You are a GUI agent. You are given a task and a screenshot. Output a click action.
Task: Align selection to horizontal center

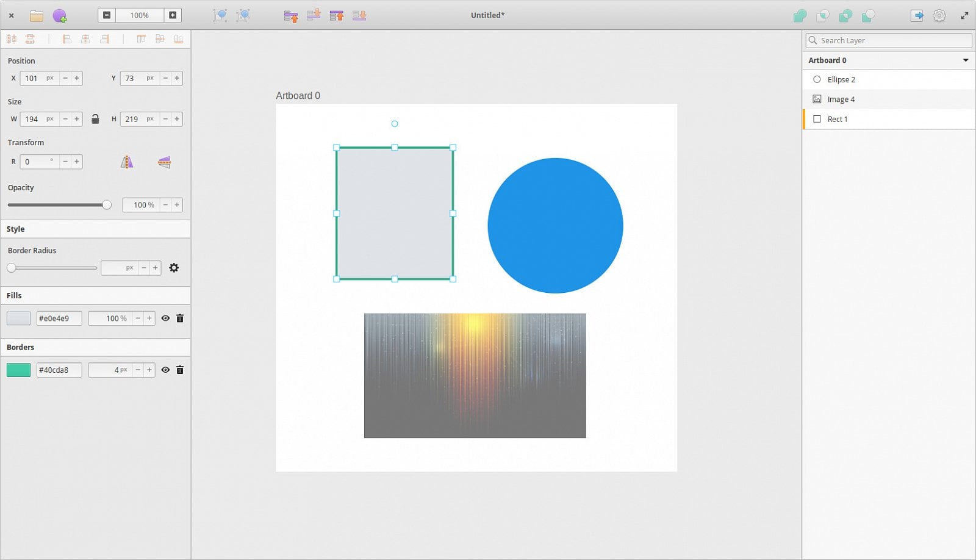click(85, 39)
